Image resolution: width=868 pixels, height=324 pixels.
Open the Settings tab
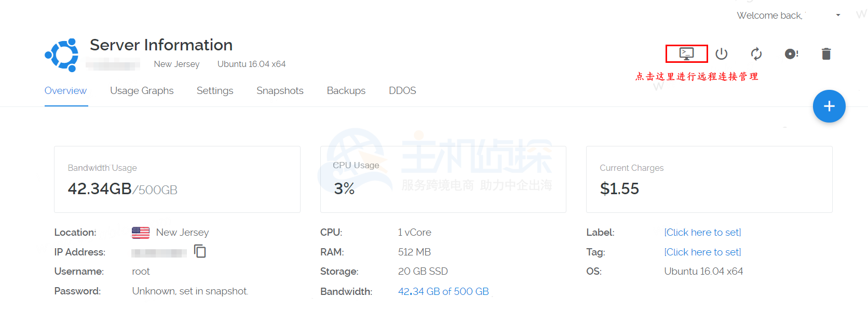click(215, 91)
